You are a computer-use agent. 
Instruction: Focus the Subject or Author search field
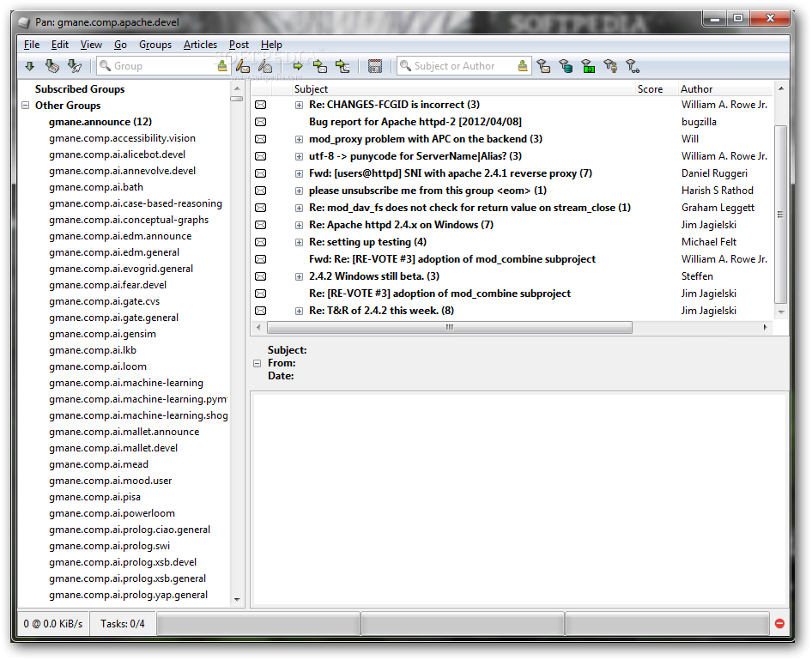(464, 66)
